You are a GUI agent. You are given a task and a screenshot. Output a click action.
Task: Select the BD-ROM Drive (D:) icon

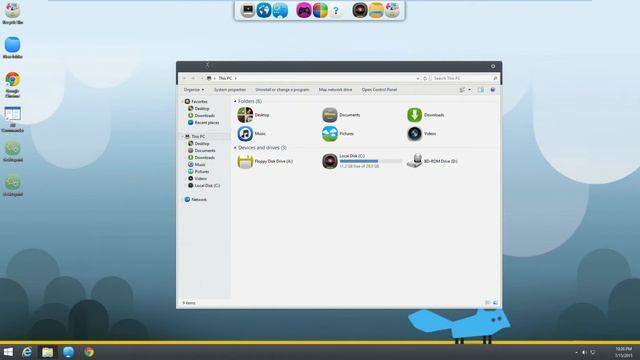pyautogui.click(x=414, y=161)
